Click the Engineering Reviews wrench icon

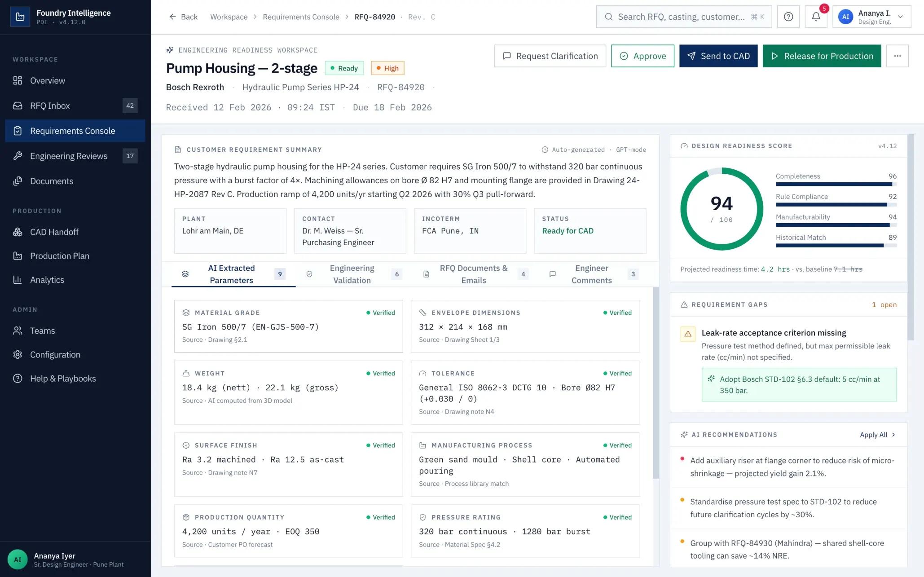click(18, 156)
